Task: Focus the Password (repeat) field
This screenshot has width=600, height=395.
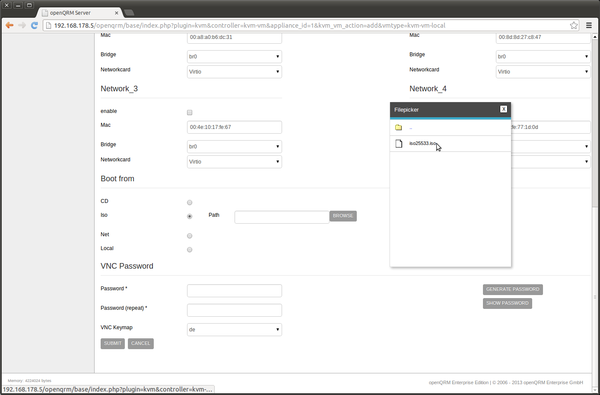Action: point(234,310)
